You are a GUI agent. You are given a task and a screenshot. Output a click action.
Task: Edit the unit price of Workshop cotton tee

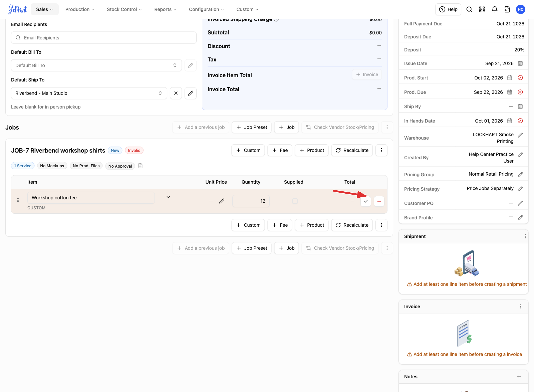pos(222,201)
